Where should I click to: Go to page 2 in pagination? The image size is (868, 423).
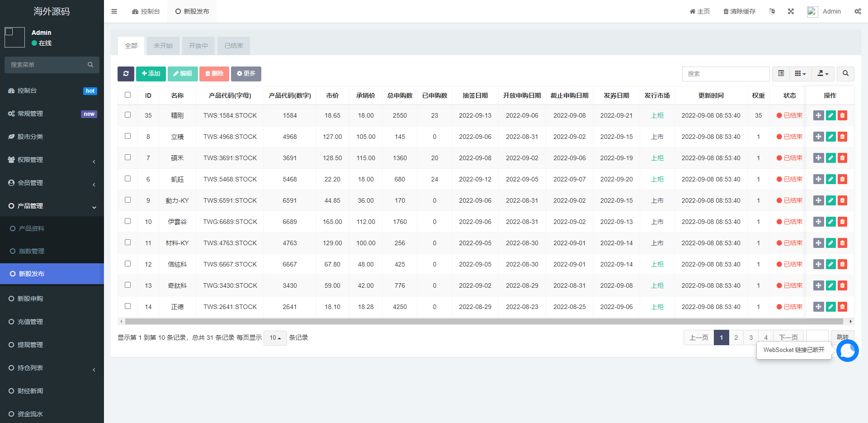pos(736,337)
